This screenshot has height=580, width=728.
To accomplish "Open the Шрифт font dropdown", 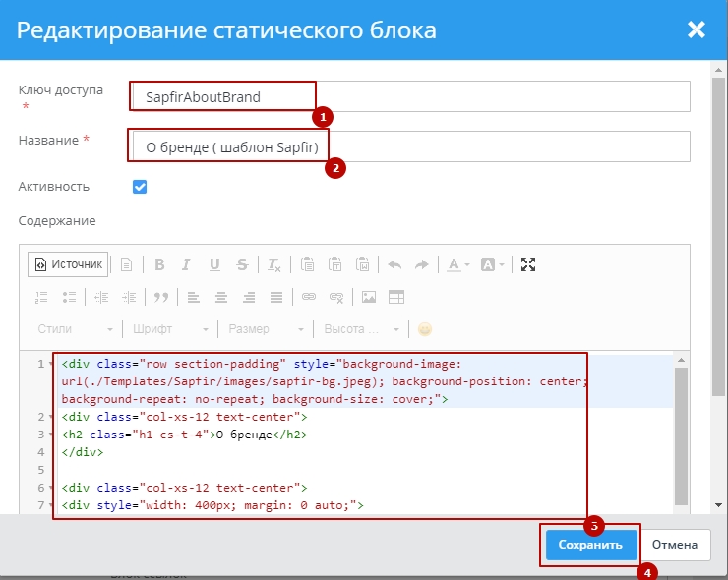I will pyautogui.click(x=170, y=329).
